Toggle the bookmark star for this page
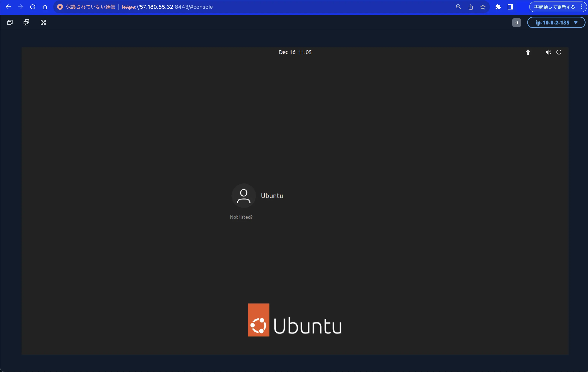Viewport: 588px width, 372px height. 483,7
